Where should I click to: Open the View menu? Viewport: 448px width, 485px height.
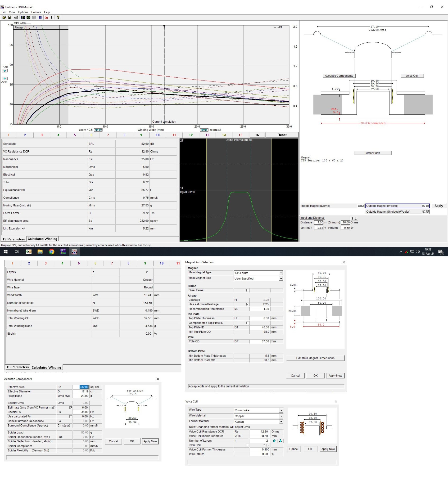pos(12,12)
